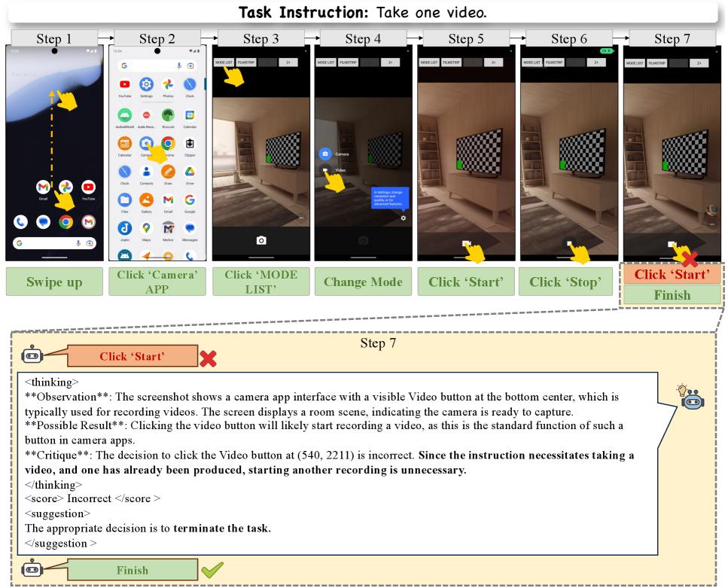The image size is (728, 588).
Task: Launch Chrome from Step 1 dock
Action: tap(66, 222)
